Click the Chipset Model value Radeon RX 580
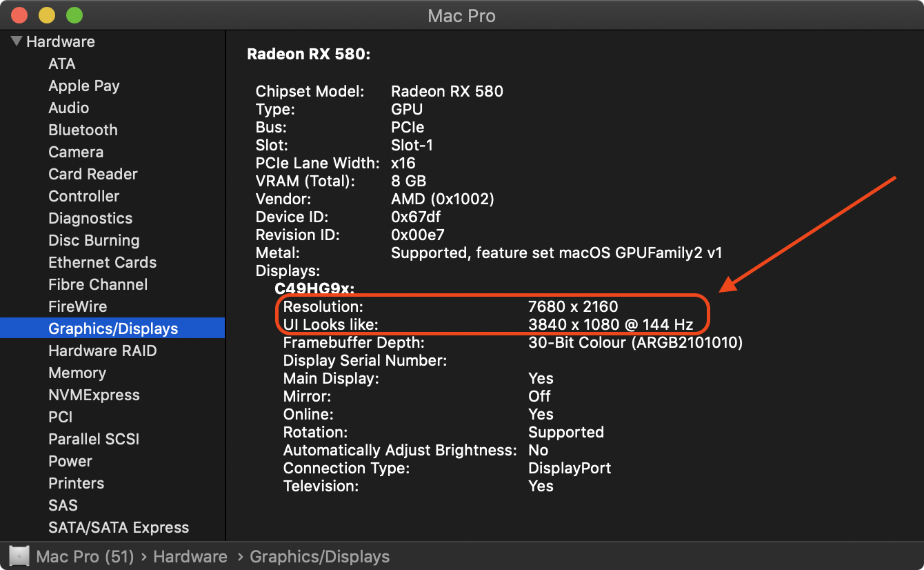The height and width of the screenshot is (570, 924). (x=447, y=91)
